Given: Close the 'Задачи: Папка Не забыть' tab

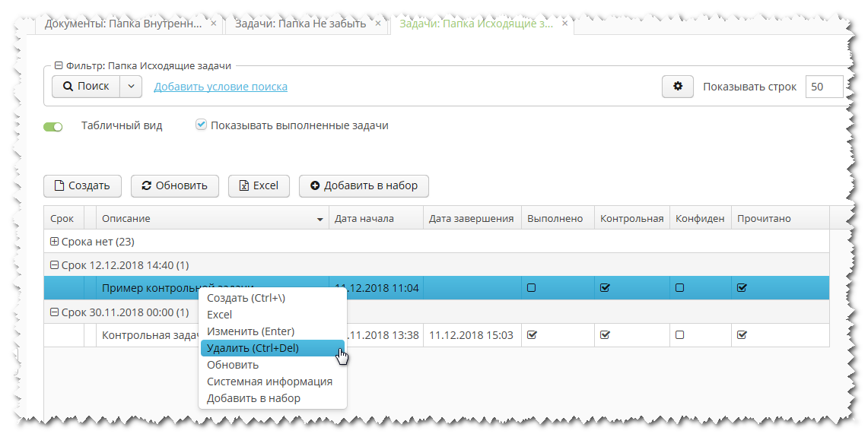Looking at the screenshot, I should 379,24.
